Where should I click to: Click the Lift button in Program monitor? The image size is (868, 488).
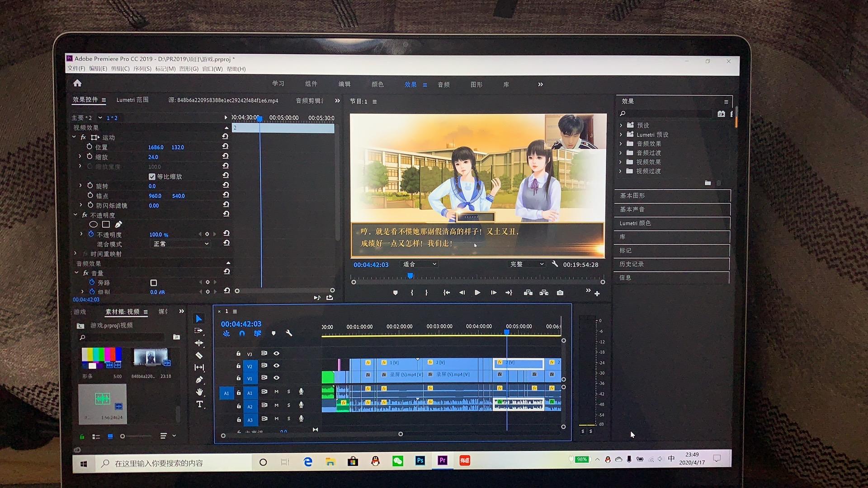(528, 293)
